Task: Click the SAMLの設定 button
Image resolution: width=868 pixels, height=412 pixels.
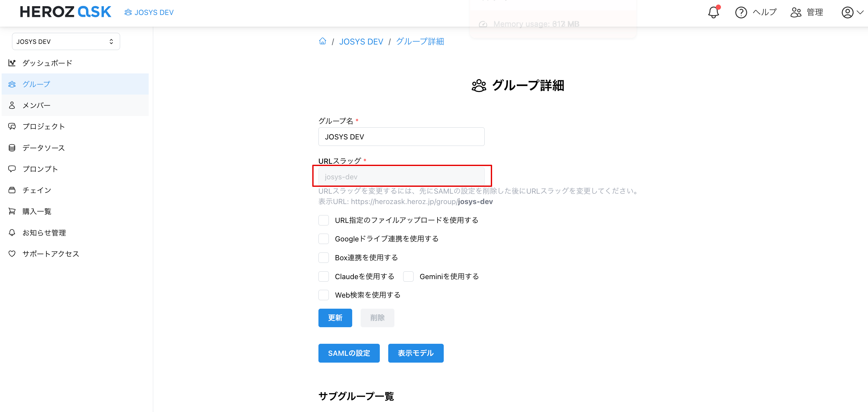Action: tap(349, 353)
